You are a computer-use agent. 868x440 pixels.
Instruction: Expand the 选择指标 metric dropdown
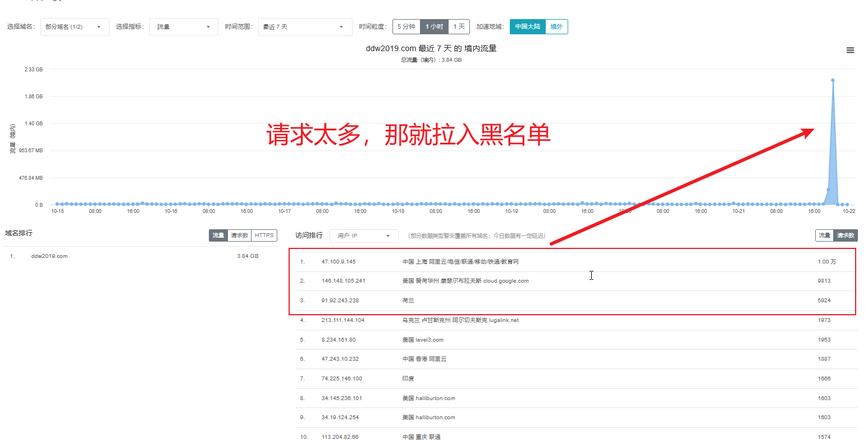(184, 27)
